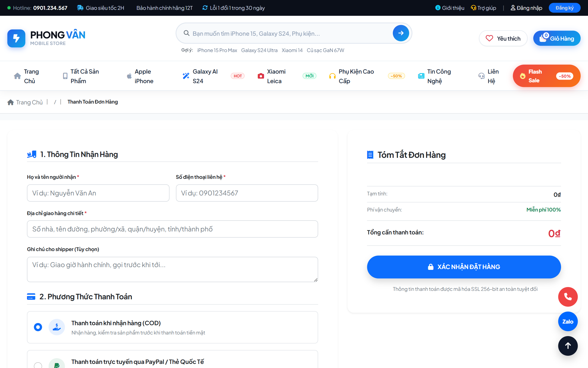Click Galaxy S24 Ultra suggestion link

pos(259,50)
